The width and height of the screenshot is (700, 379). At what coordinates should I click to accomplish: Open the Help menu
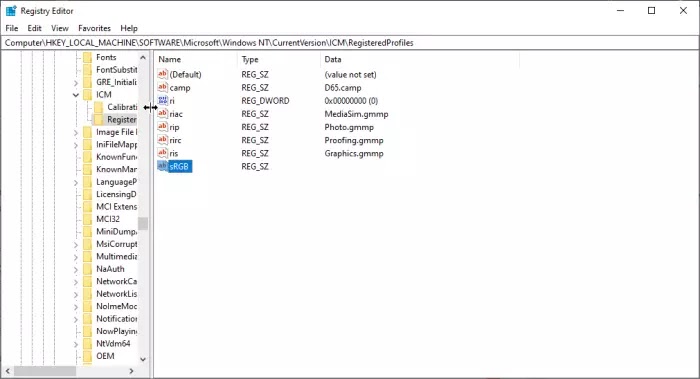[129, 28]
